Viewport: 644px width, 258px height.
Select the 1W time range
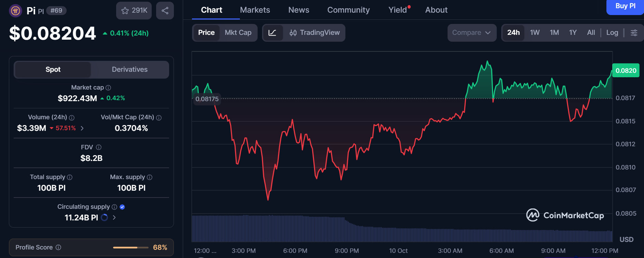[x=535, y=33]
